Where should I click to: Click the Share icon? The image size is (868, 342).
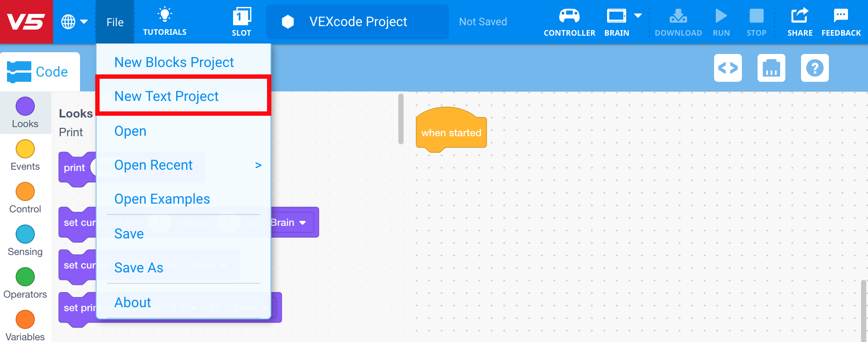pos(799,17)
